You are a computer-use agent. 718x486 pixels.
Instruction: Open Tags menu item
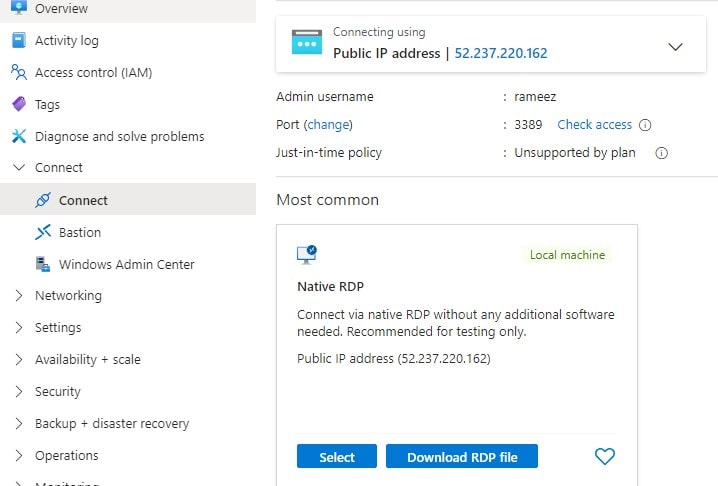(x=128, y=104)
